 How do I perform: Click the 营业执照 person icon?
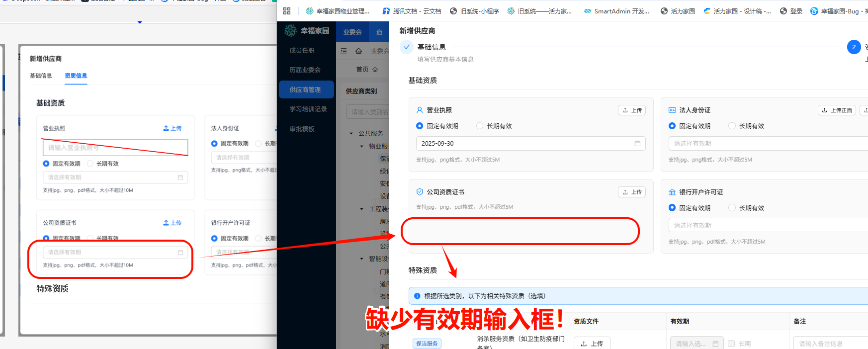click(420, 110)
